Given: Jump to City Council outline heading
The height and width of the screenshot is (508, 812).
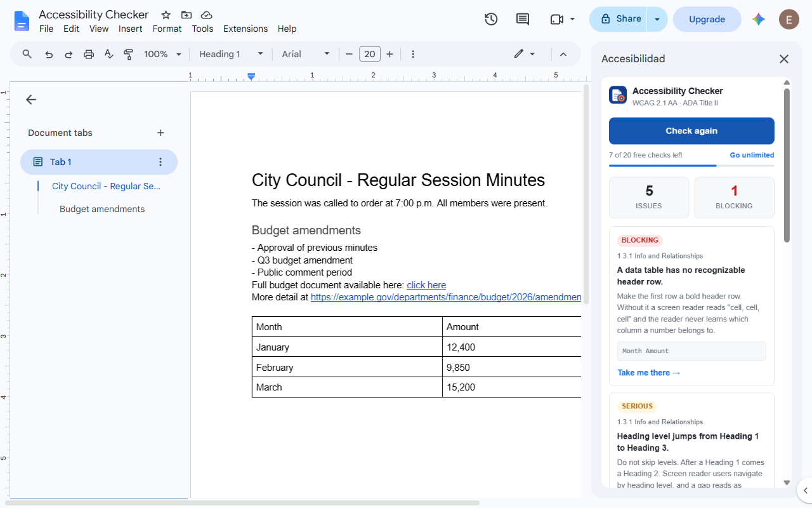Looking at the screenshot, I should (106, 186).
